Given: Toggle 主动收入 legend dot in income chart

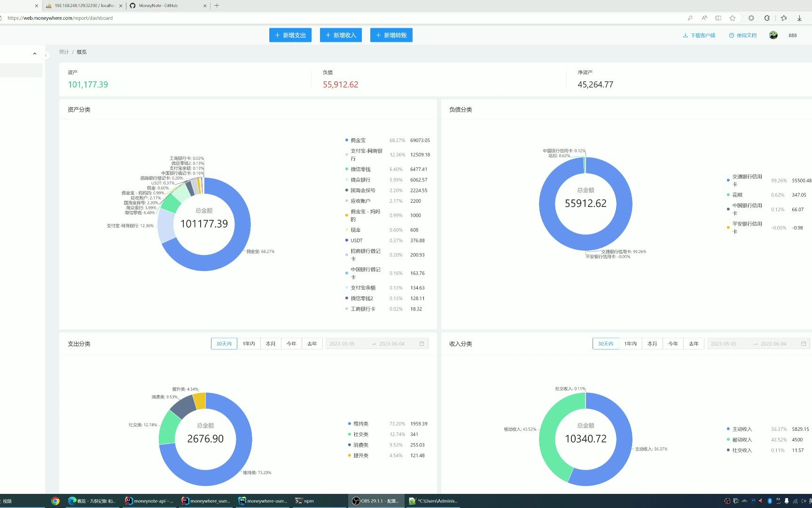Looking at the screenshot, I should click(x=728, y=429).
